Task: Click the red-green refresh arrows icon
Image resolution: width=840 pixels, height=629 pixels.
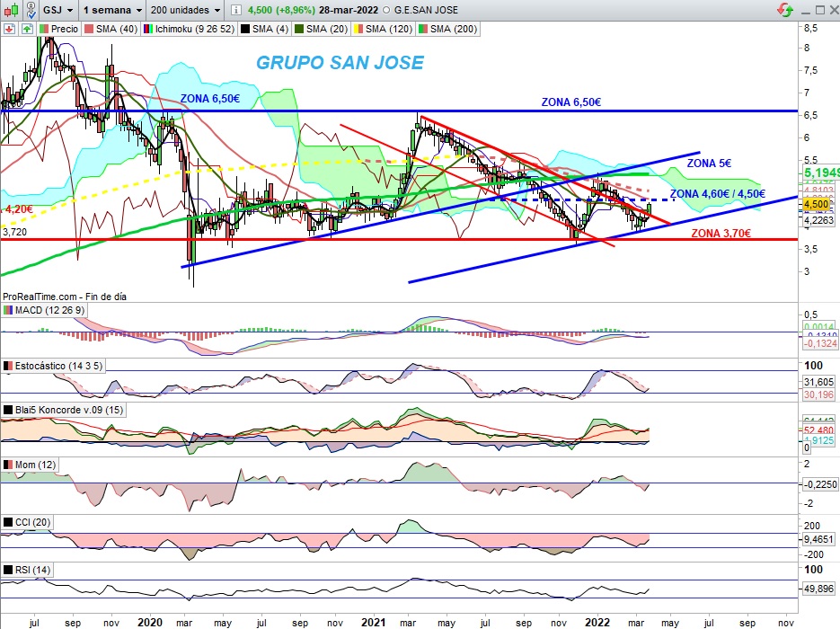Action: (x=785, y=10)
